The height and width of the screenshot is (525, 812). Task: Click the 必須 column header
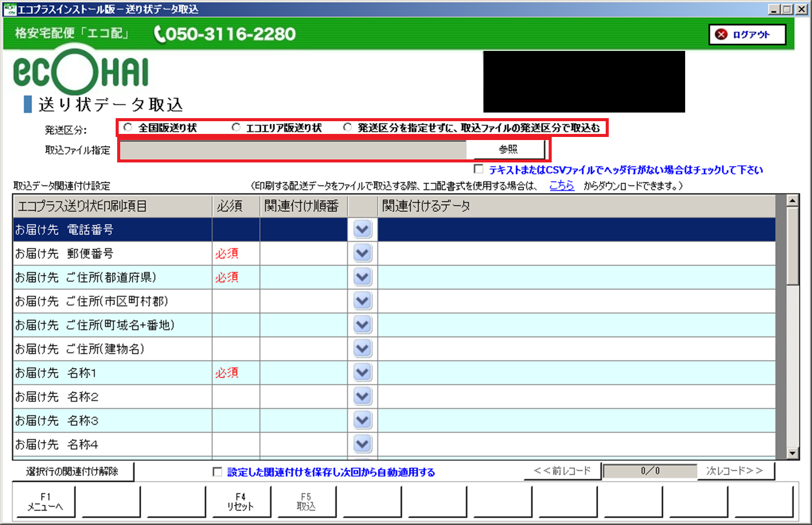(236, 206)
